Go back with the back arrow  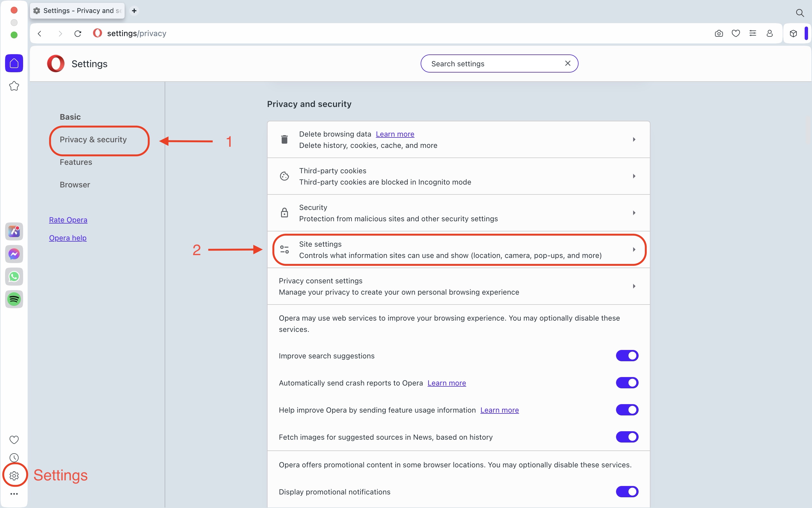pos(39,34)
